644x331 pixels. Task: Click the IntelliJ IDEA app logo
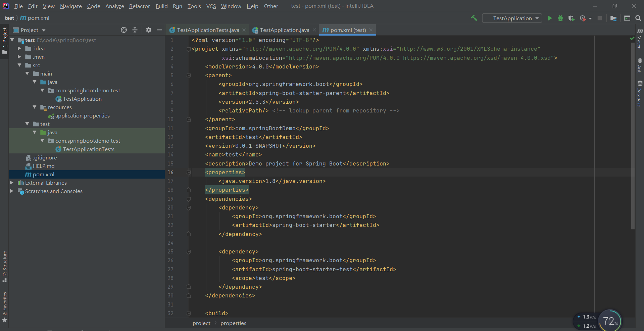(x=6, y=6)
